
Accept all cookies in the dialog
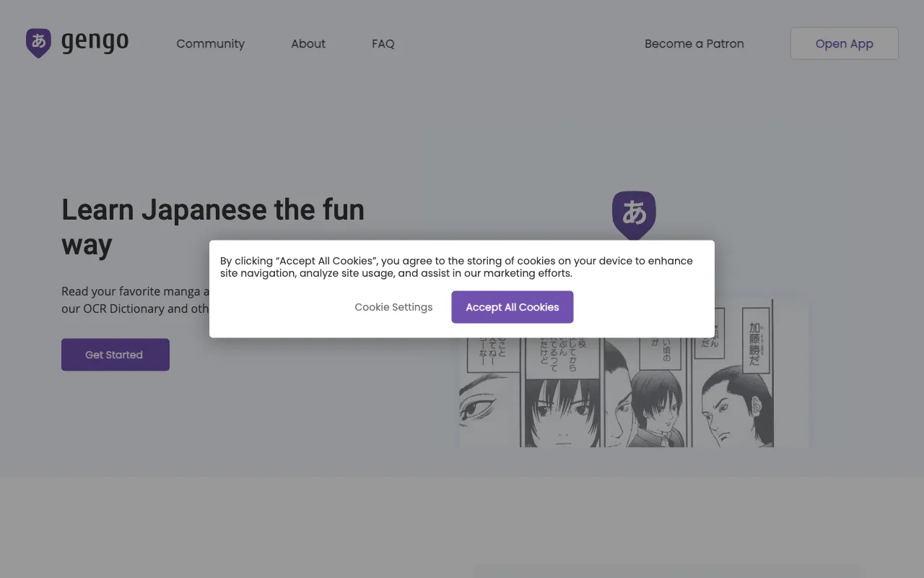[513, 307]
